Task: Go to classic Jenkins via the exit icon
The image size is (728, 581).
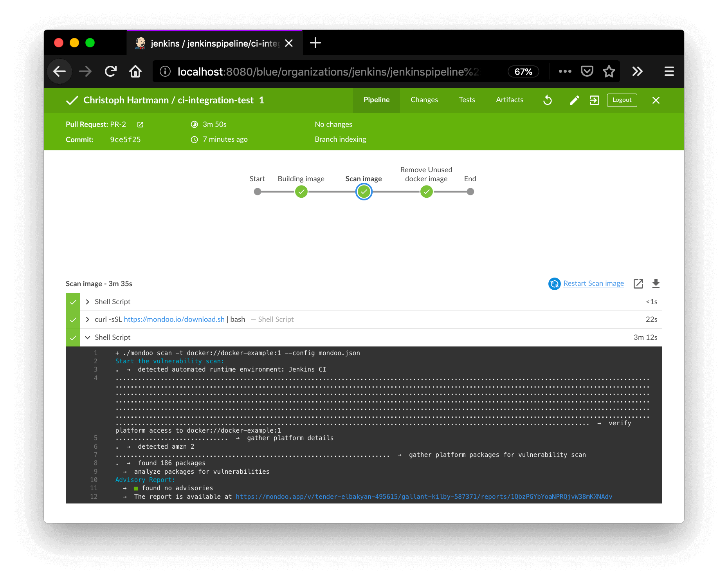Action: [595, 100]
